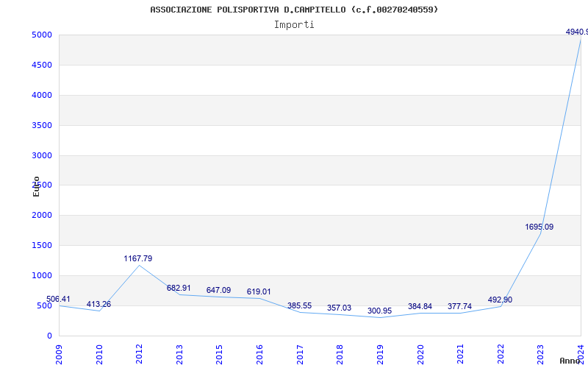Viewport: 588px width, 368px height.
Task: Click the chart title ASSOCIAZIONE POLISPORTIVA D.CAMPITELLO
Action: [294, 10]
